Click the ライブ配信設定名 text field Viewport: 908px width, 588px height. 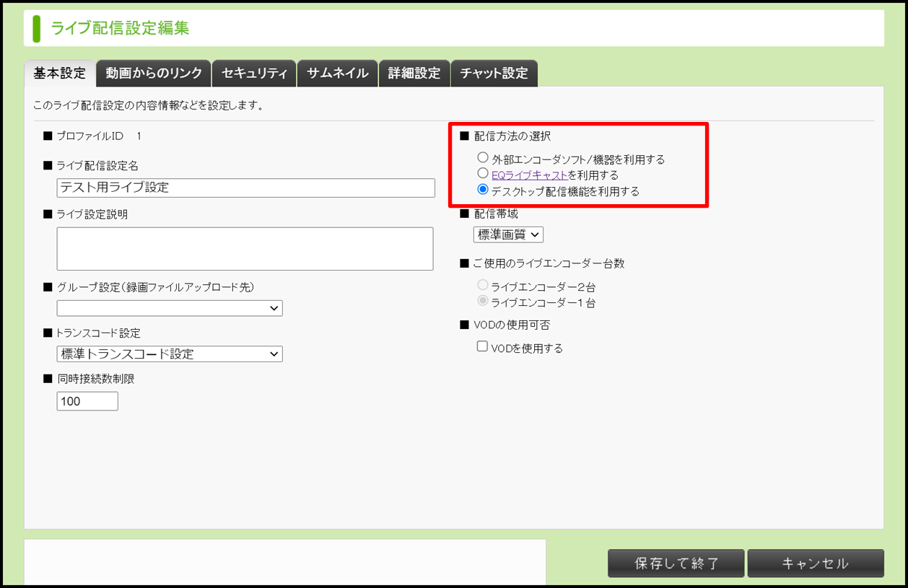point(245,188)
